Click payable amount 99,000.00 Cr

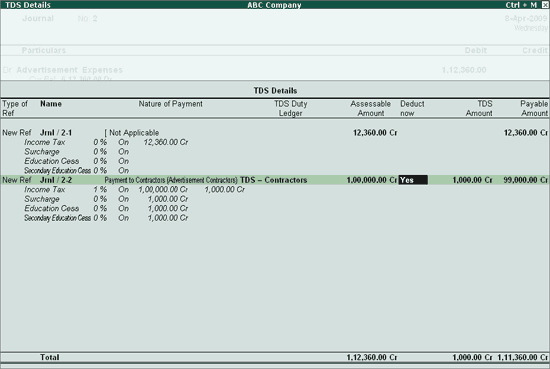point(525,180)
